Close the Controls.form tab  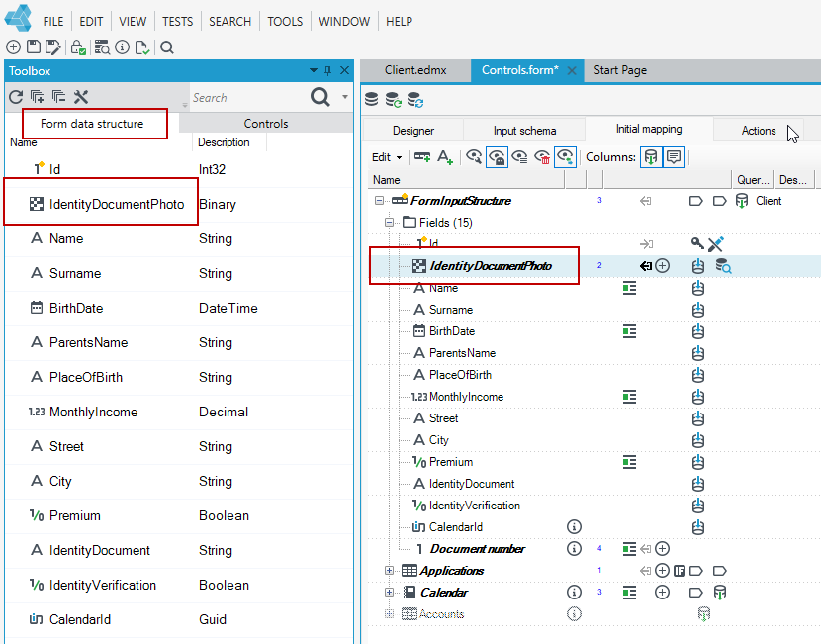(x=572, y=70)
